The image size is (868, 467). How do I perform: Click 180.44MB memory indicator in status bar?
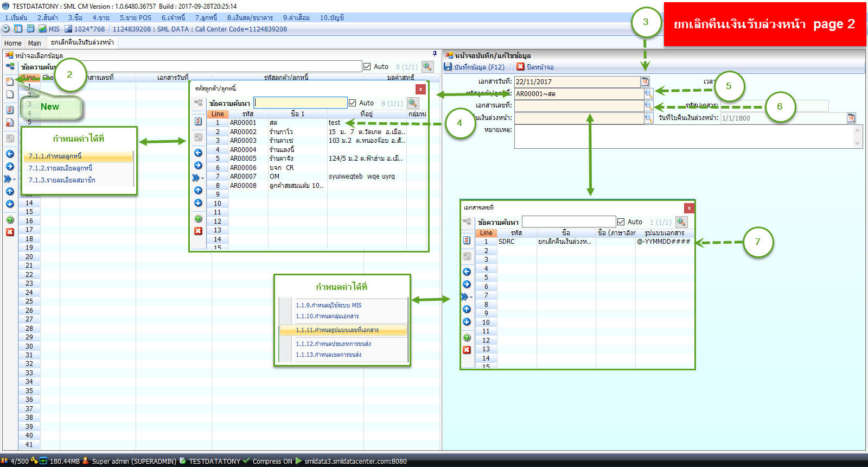60,461
